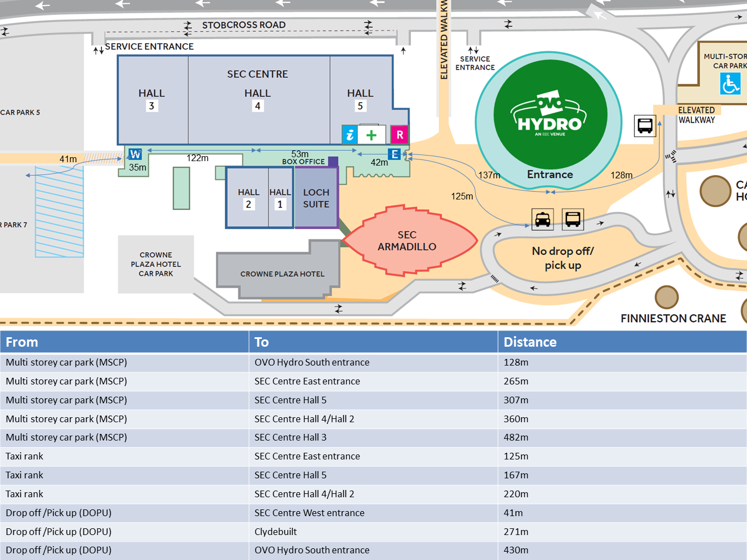The width and height of the screenshot is (747, 560).
Task: Click the Hall 4 number label
Action: pos(257,106)
